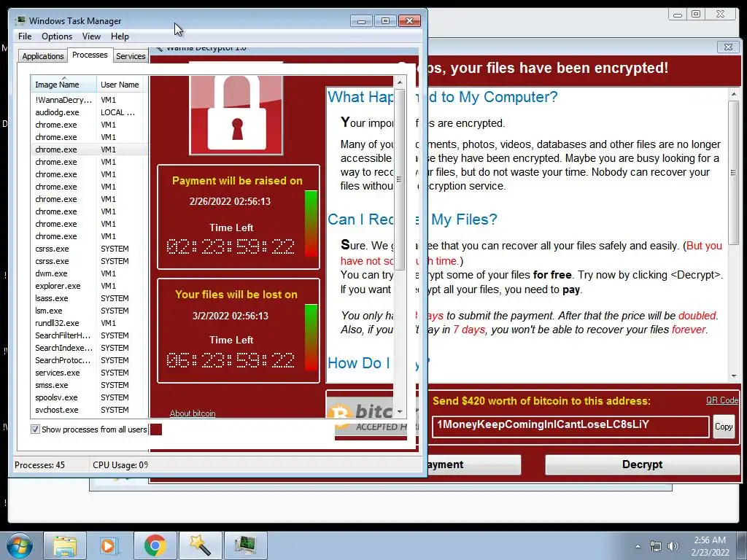Close the Windows Task Manager window
This screenshot has height=560, width=747.
pyautogui.click(x=409, y=21)
